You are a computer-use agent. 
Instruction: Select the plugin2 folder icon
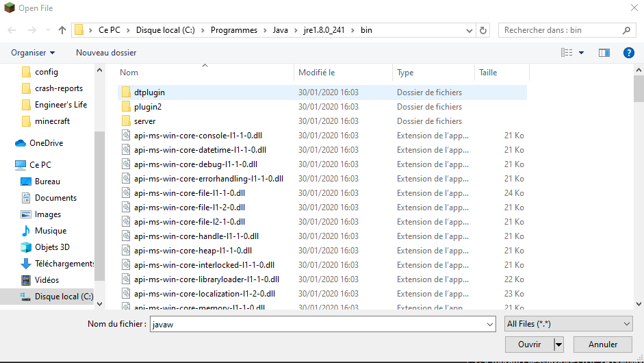126,106
